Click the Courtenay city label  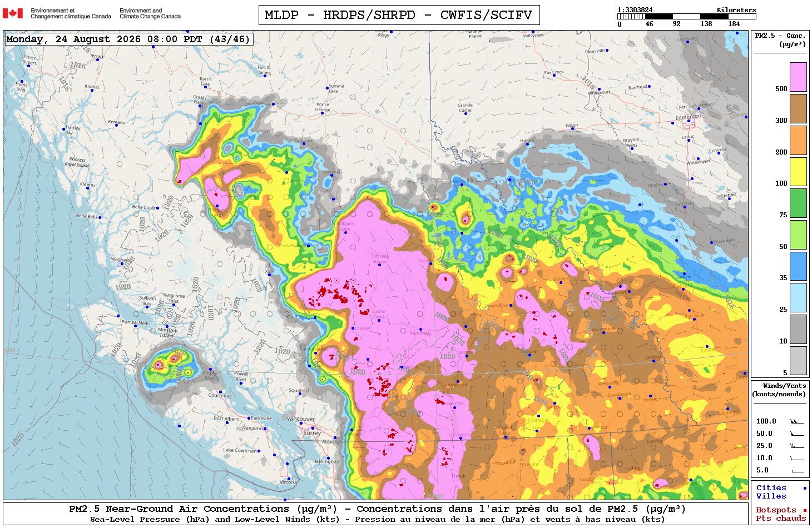[220, 396]
